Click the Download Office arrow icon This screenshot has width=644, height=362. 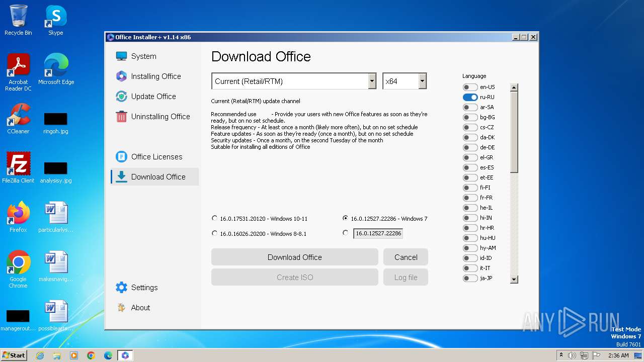[x=121, y=177]
